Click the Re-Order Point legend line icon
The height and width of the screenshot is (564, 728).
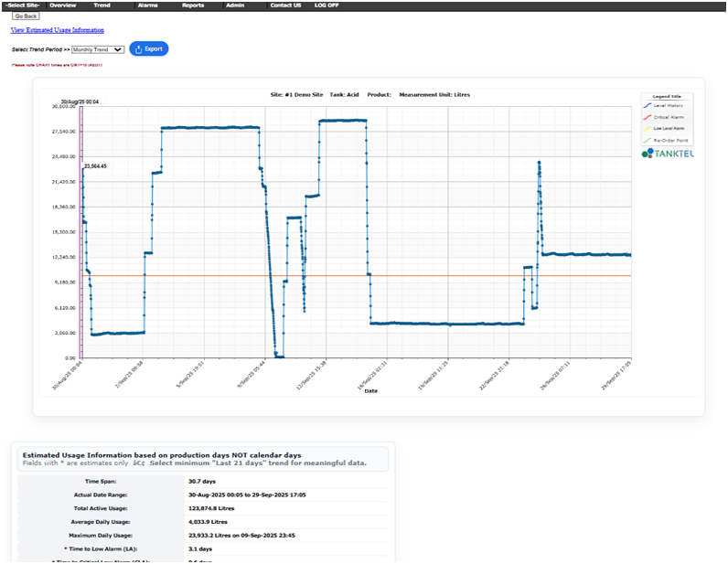tap(648, 140)
